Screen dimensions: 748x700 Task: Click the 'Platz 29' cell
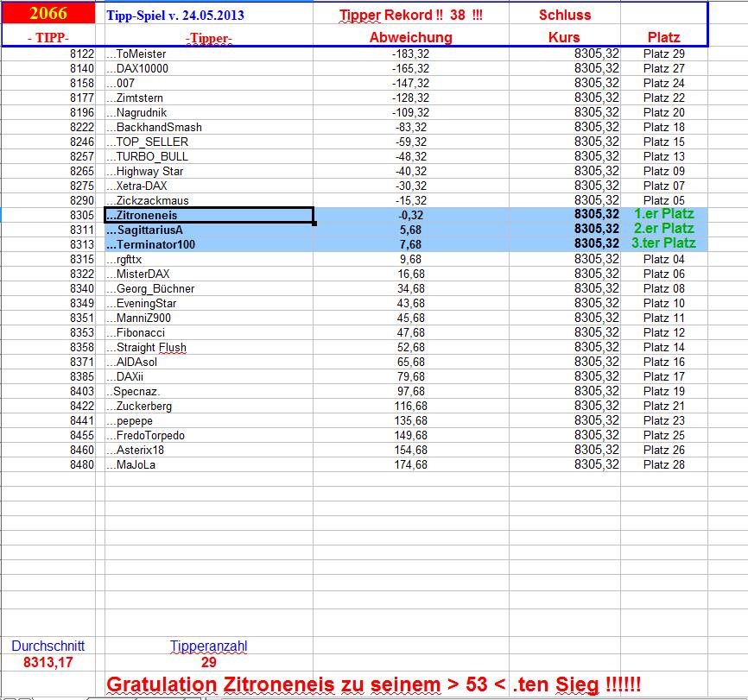(663, 54)
